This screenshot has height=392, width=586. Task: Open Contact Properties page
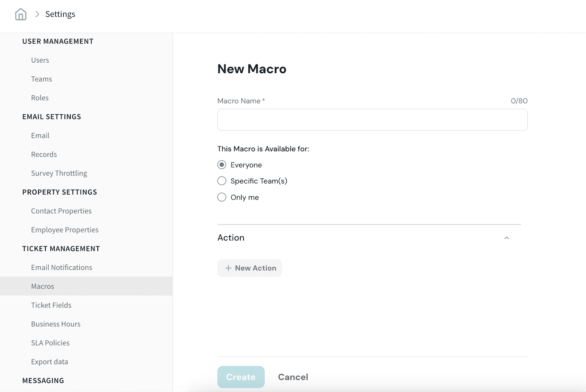point(61,211)
